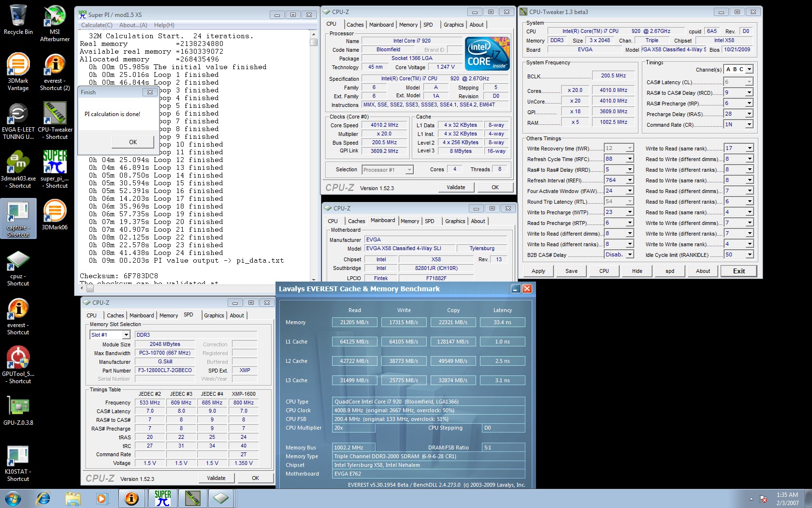Image resolution: width=812 pixels, height=508 pixels.
Task: Open Windows Explorer folder in taskbar
Action: coord(73,498)
